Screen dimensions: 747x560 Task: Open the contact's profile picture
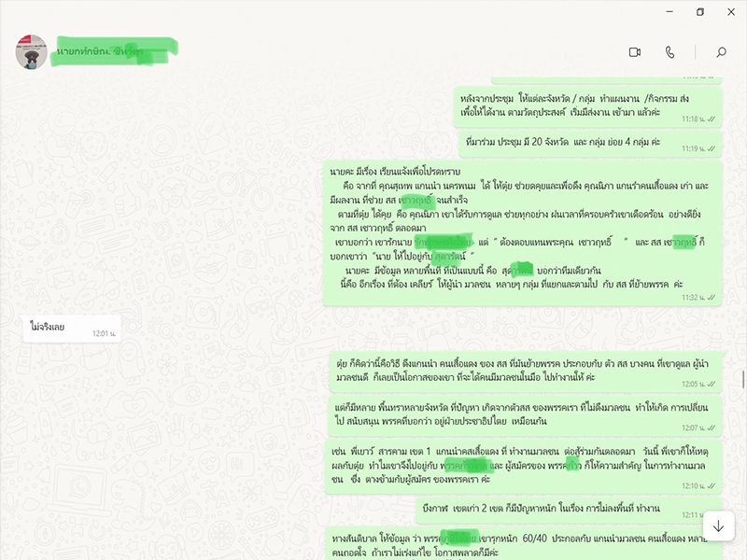pyautogui.click(x=32, y=52)
